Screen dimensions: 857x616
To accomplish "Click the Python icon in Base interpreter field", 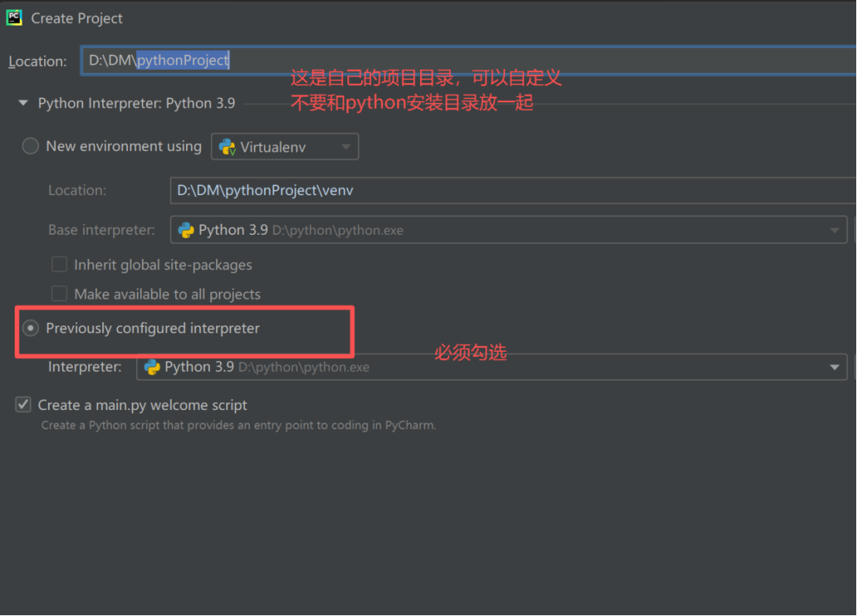I will click(186, 229).
